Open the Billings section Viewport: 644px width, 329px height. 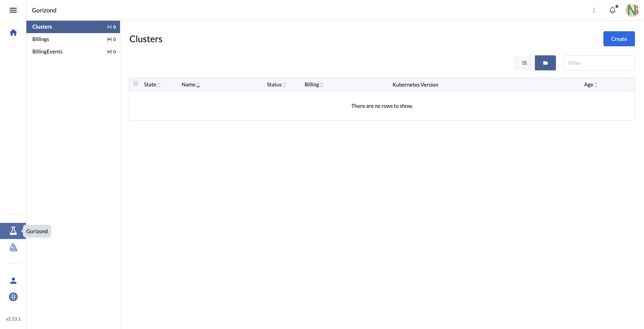point(40,39)
